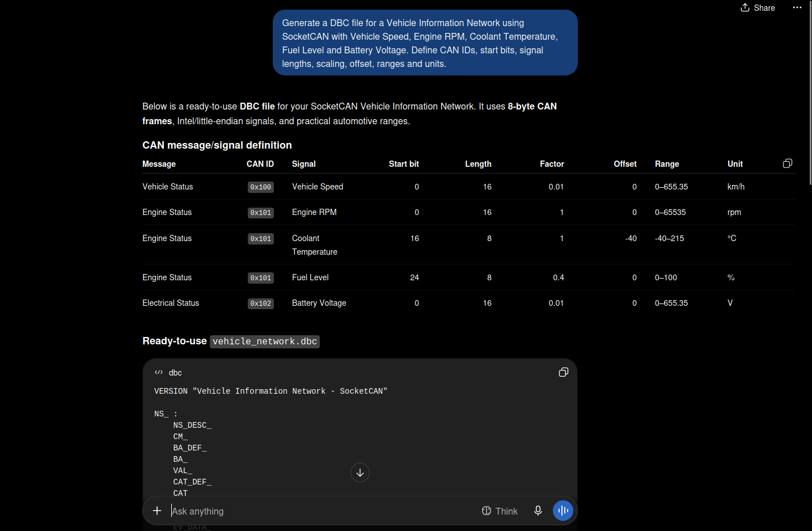
Task: Click the 0x100 CAN ID badge
Action: pyautogui.click(x=261, y=187)
